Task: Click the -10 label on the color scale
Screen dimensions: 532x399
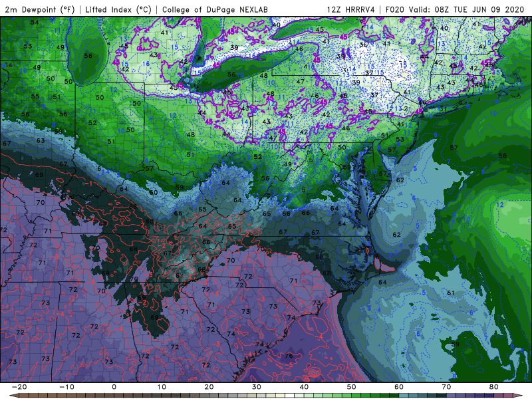Action: pos(66,387)
